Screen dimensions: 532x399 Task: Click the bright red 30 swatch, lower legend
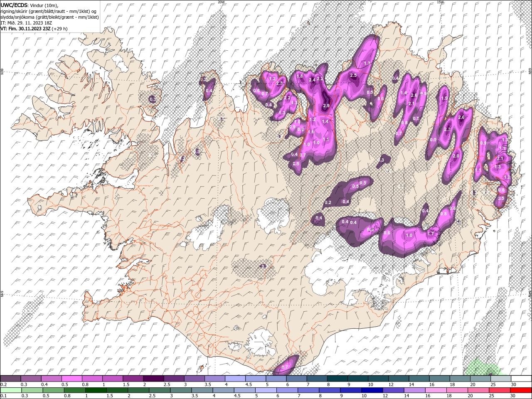pyautogui.click(x=520, y=390)
